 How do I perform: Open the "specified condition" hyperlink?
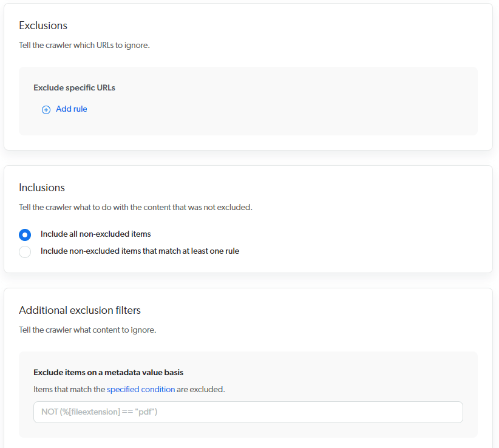(141, 389)
